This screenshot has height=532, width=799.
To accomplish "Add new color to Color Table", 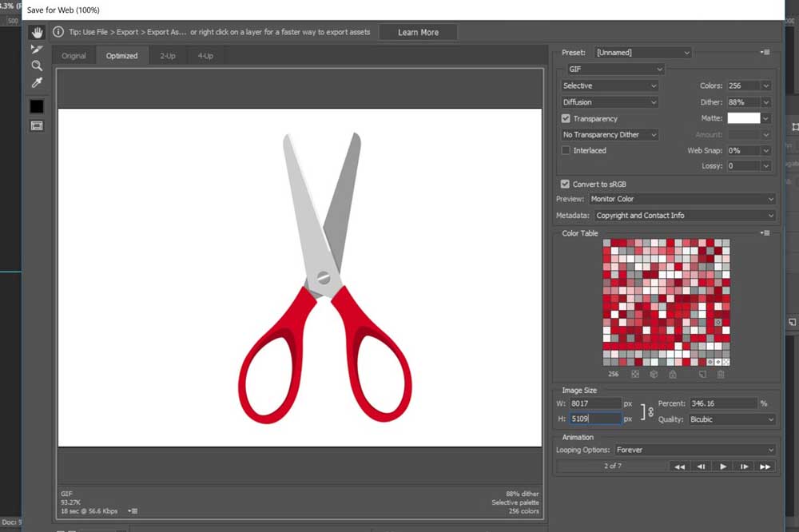I will [x=702, y=374].
